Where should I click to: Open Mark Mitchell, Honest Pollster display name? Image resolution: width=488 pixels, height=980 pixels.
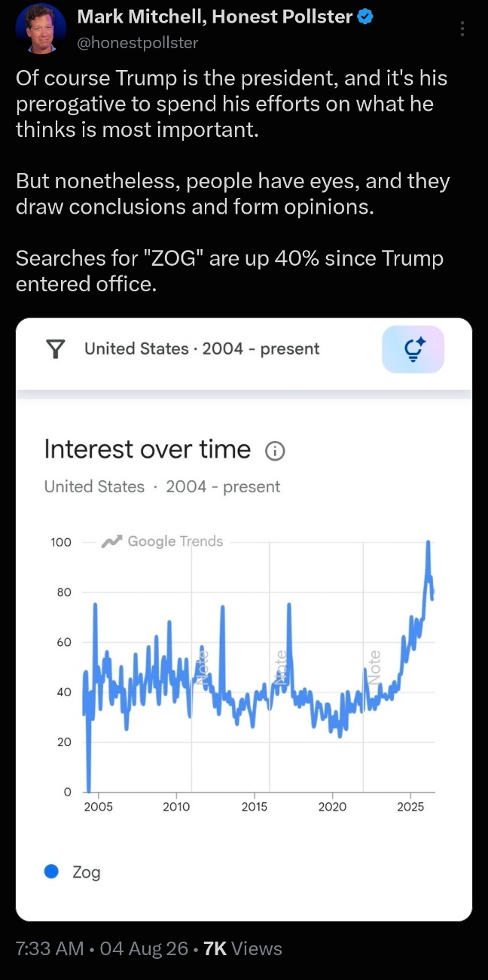[x=215, y=17]
